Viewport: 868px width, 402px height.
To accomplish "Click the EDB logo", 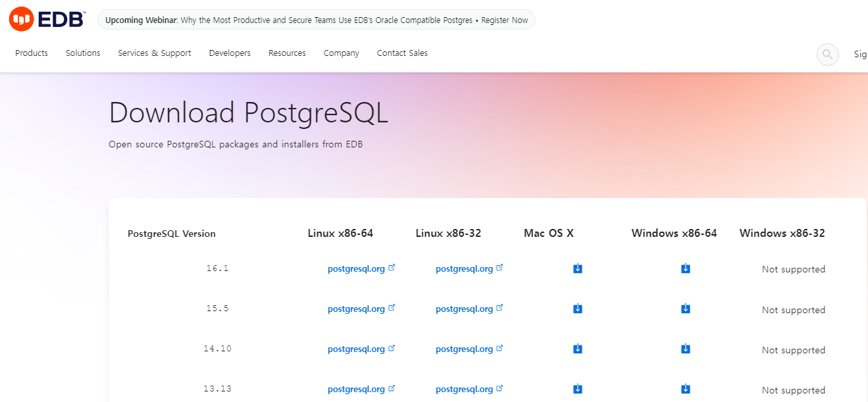I will (x=47, y=19).
